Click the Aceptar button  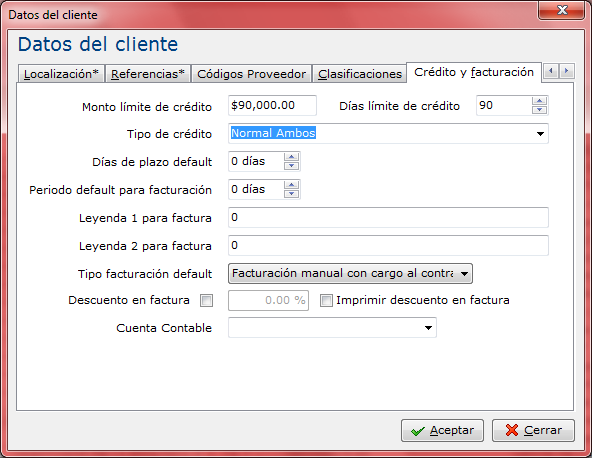pyautogui.click(x=442, y=430)
